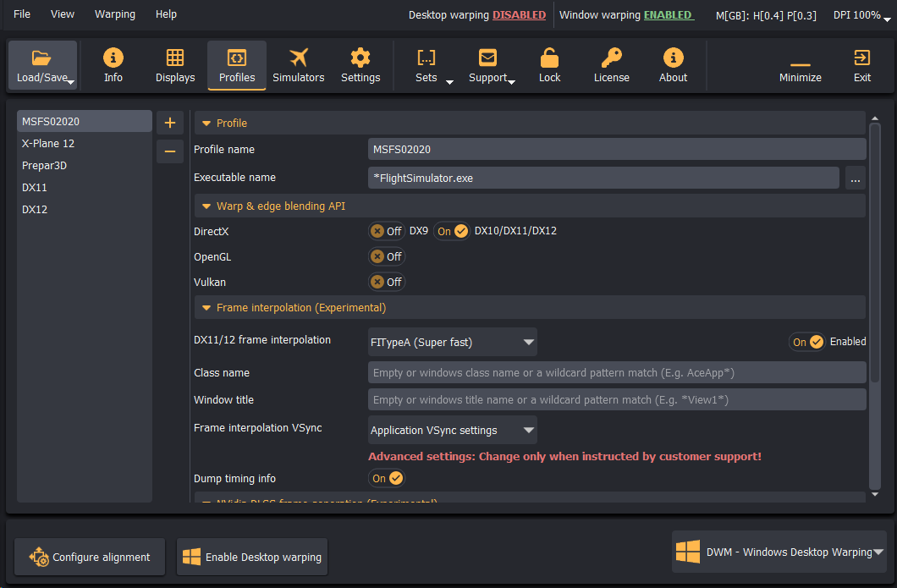Open the DWM Windows Desktop Warping dropdown
The height and width of the screenshot is (588, 897).
(779, 552)
